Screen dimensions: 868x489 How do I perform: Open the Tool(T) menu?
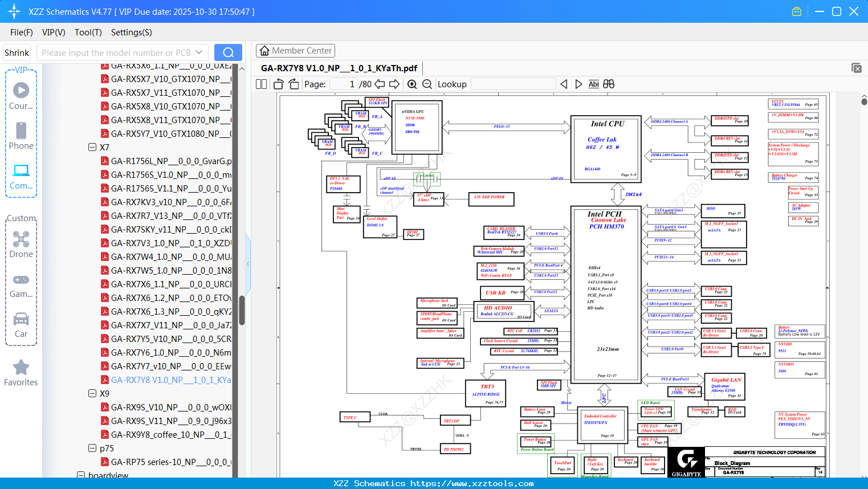pos(88,32)
